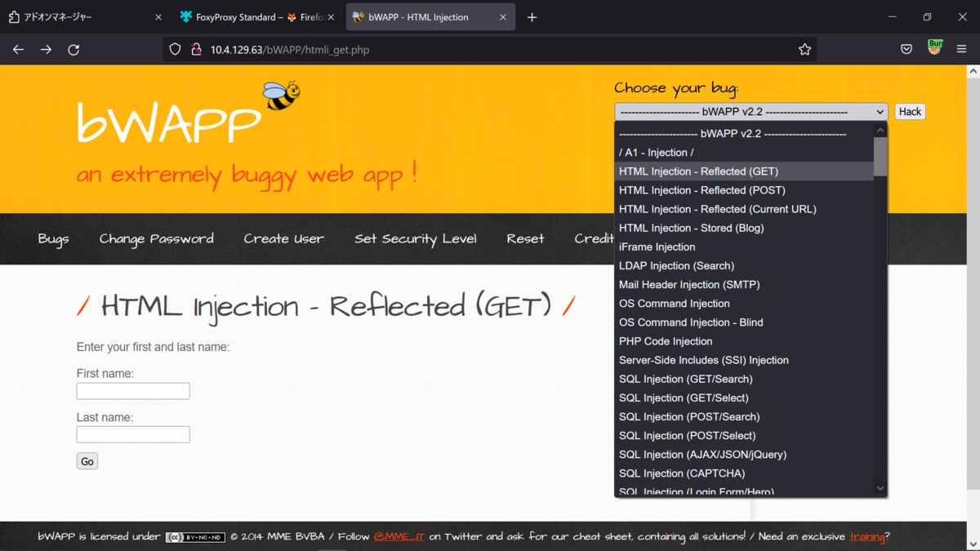Click the Creative Commons license badge

[195, 537]
